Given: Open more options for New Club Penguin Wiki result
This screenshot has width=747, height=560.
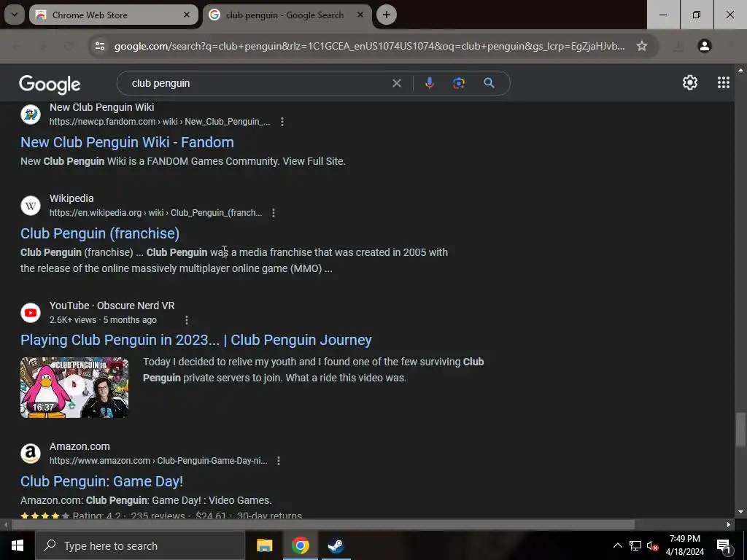Looking at the screenshot, I should [282, 122].
